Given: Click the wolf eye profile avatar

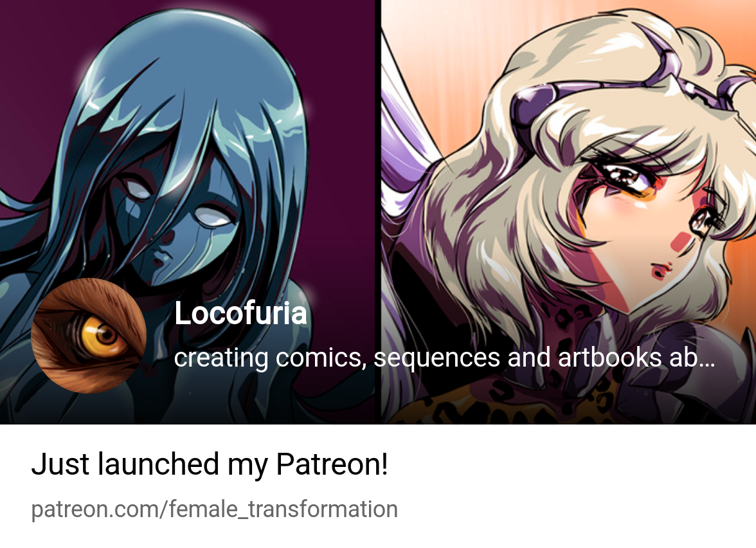Looking at the screenshot, I should click(x=89, y=336).
